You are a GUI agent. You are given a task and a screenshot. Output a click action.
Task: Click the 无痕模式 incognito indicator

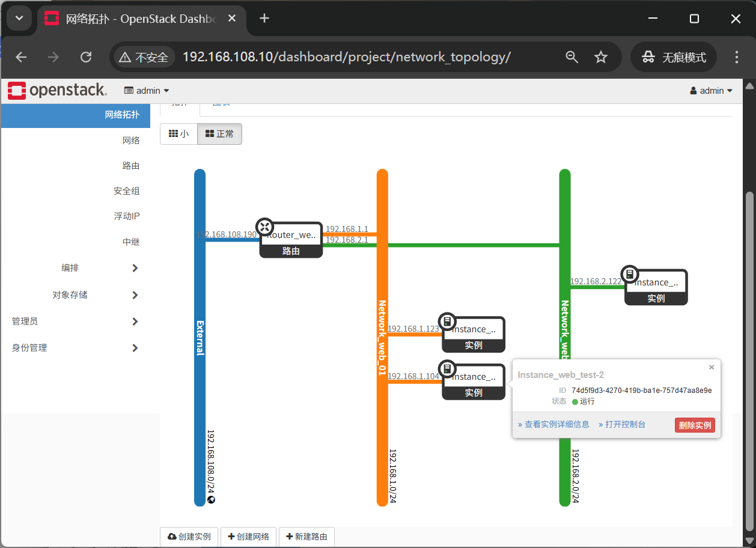coord(674,57)
